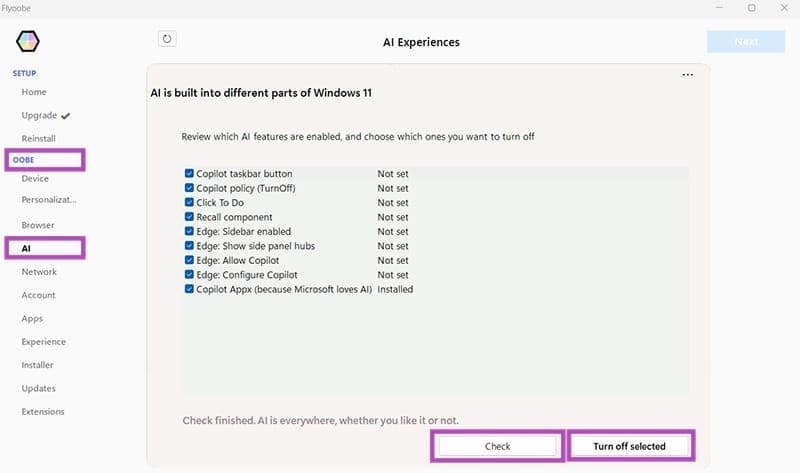Viewport: 800px width, 473px height.
Task: Click the checkmark next to Upgrade
Action: point(66,115)
